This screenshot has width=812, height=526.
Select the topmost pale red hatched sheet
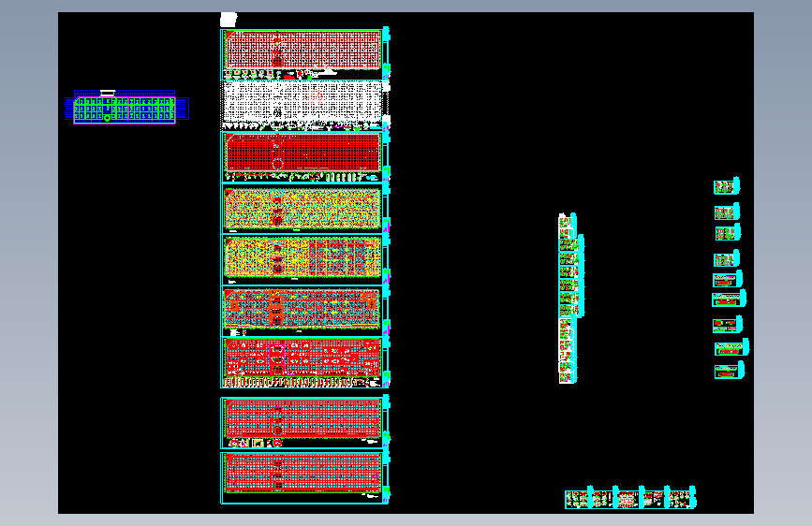pos(304,54)
